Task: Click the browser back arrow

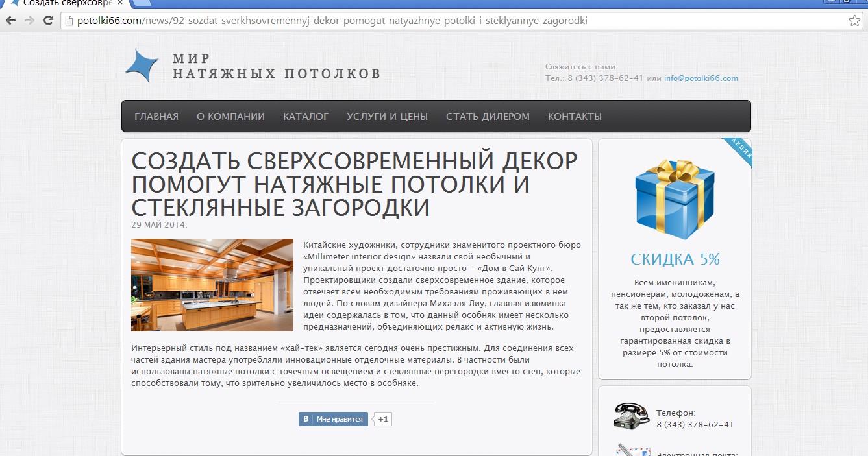Action: [x=10, y=21]
